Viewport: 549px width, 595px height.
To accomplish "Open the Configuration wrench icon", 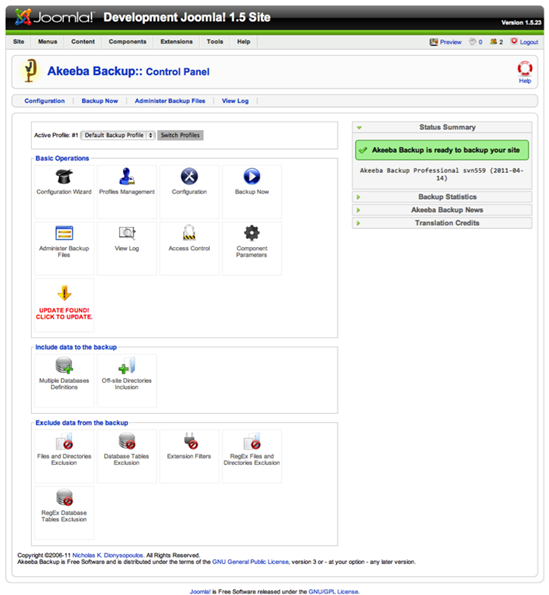I will (189, 176).
